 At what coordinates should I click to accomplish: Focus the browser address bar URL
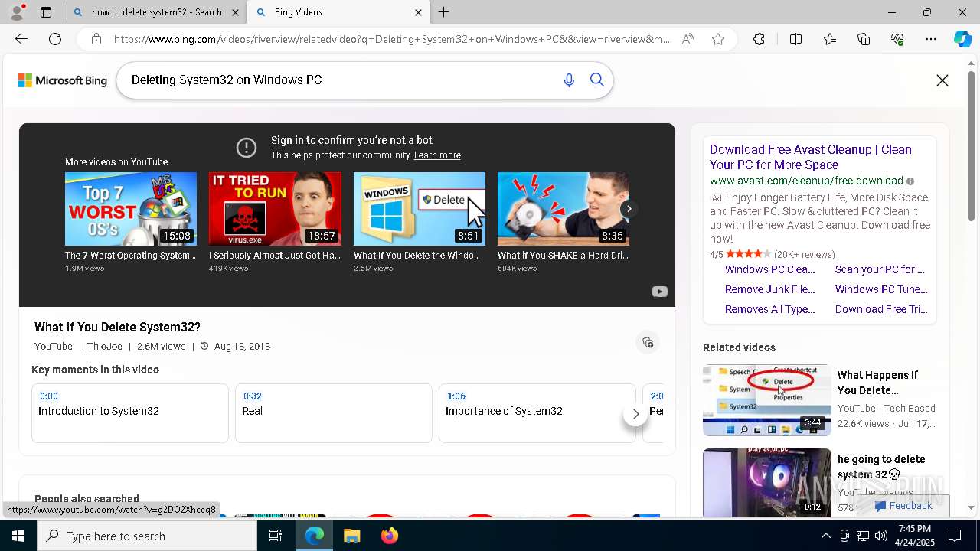coord(392,39)
